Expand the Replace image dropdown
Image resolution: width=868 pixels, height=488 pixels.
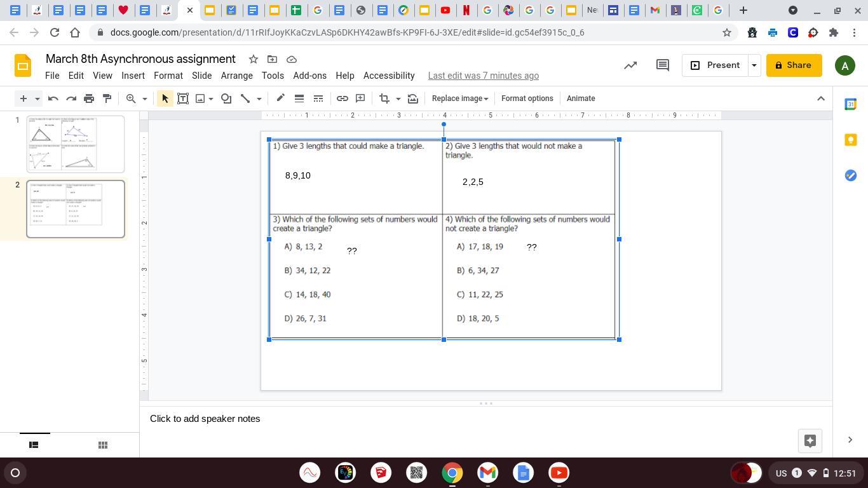[x=459, y=98]
